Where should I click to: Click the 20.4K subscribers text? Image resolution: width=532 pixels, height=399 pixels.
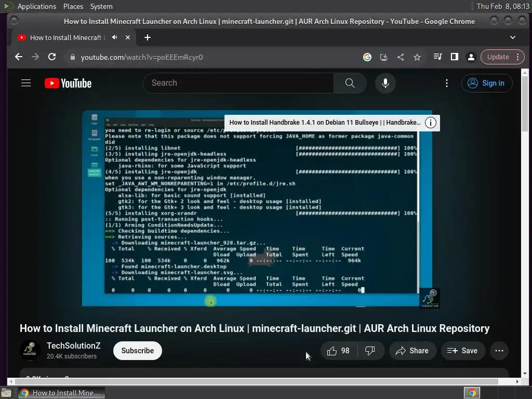pos(72,356)
